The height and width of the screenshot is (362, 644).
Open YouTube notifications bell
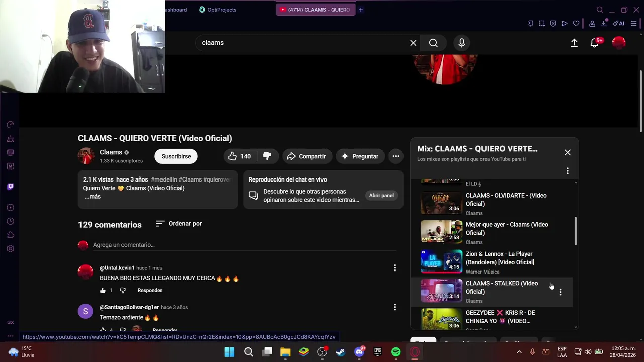pos(595,43)
